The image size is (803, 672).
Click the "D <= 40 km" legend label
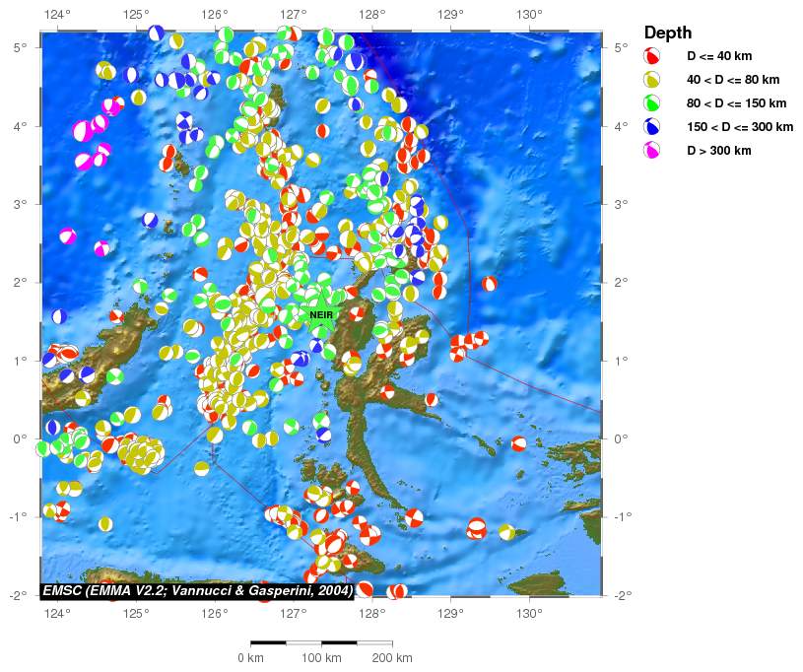[x=719, y=55]
